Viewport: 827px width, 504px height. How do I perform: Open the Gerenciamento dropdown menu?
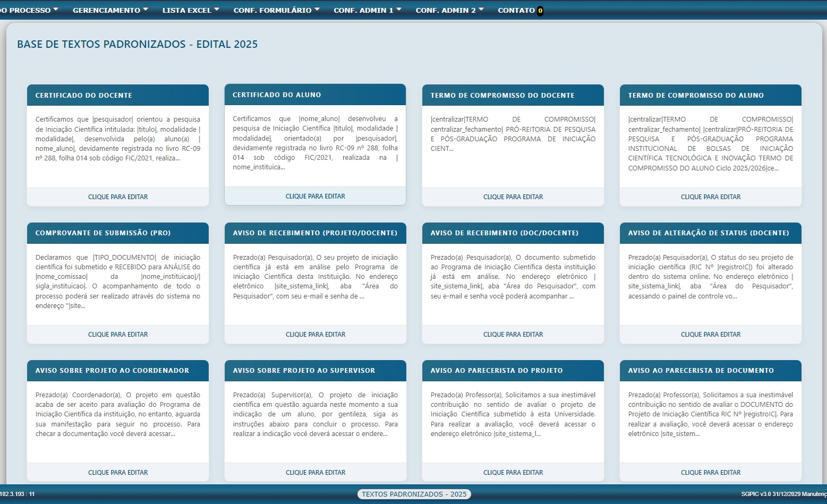click(x=110, y=10)
